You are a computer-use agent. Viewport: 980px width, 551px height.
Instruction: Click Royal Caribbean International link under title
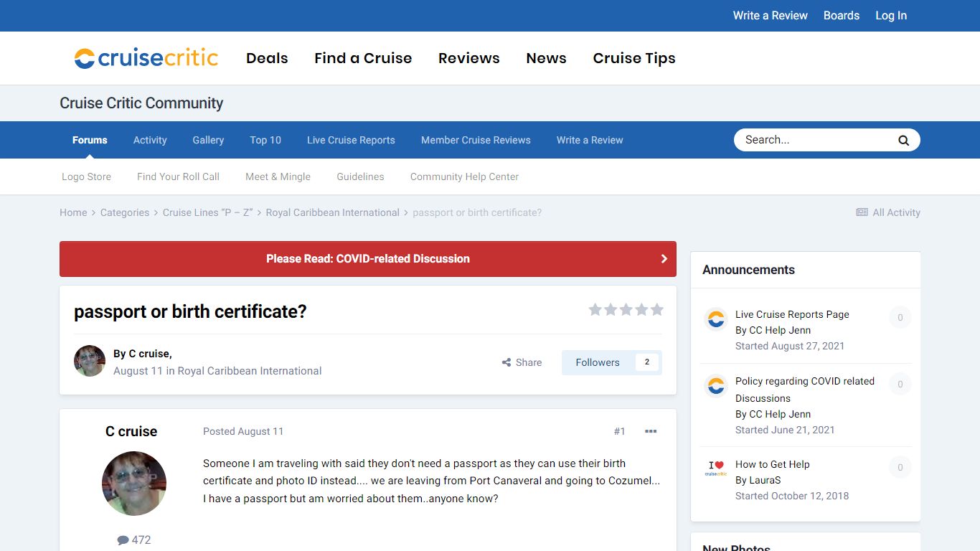[250, 371]
